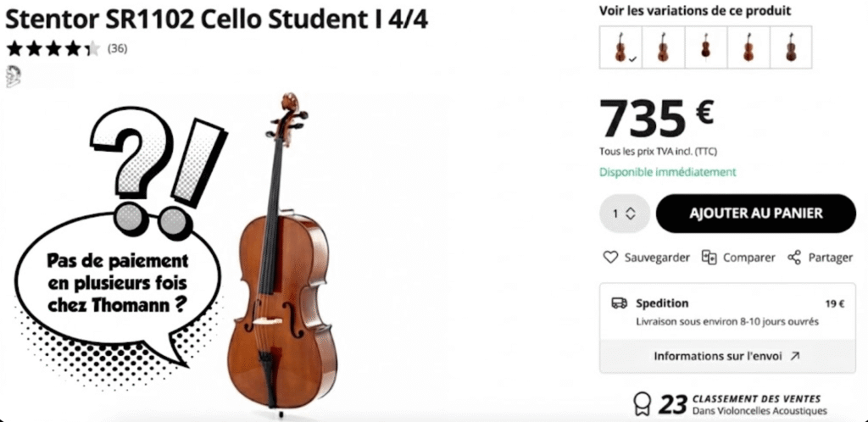
Task: Click the Spedition delivery truck icon
Action: [620, 303]
